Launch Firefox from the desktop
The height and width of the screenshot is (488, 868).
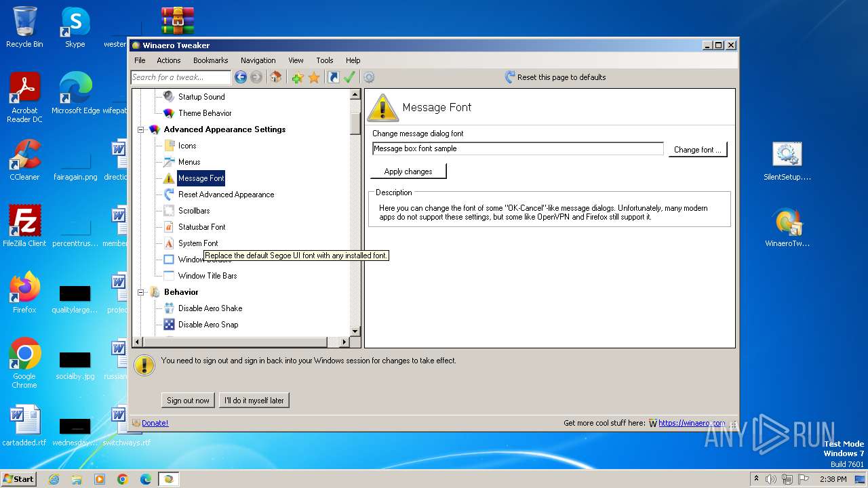tap(24, 292)
